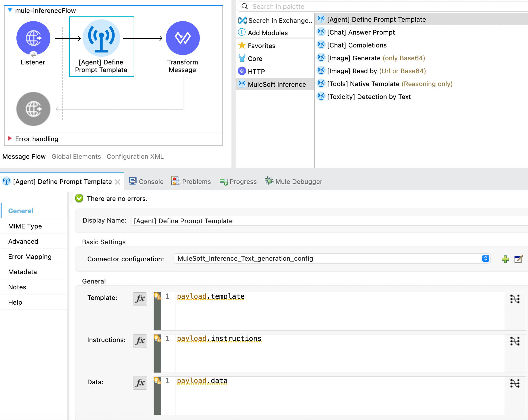Select the Metadata section
Image resolution: width=528 pixels, height=420 pixels.
click(34, 272)
